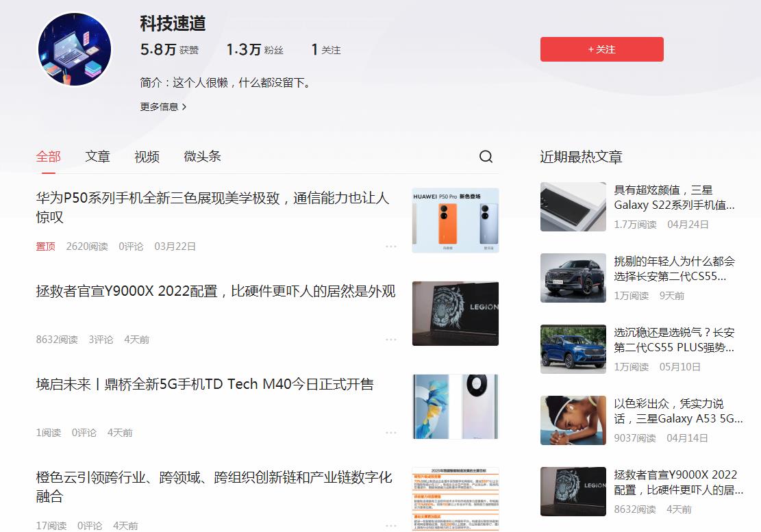
Task: Open hot article 拯救者官宣Y9000X 2022 in sidebar
Action: point(678,482)
